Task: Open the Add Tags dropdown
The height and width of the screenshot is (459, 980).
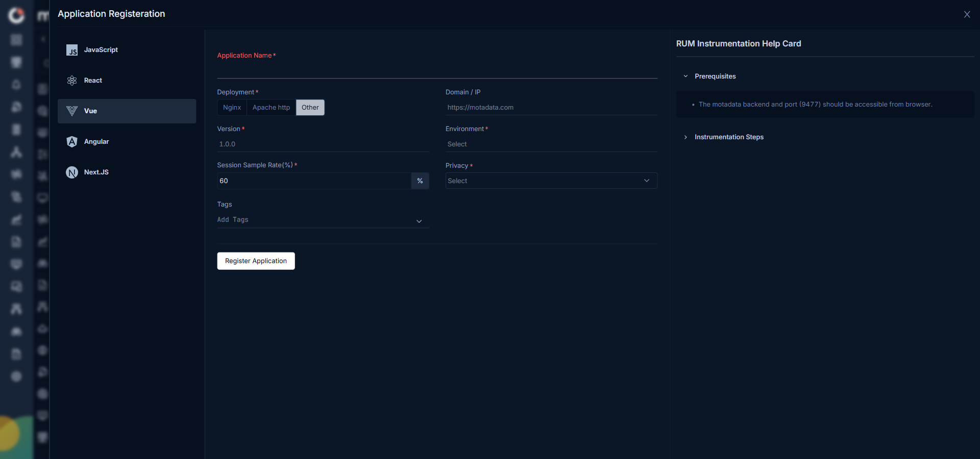Action: tap(323, 220)
